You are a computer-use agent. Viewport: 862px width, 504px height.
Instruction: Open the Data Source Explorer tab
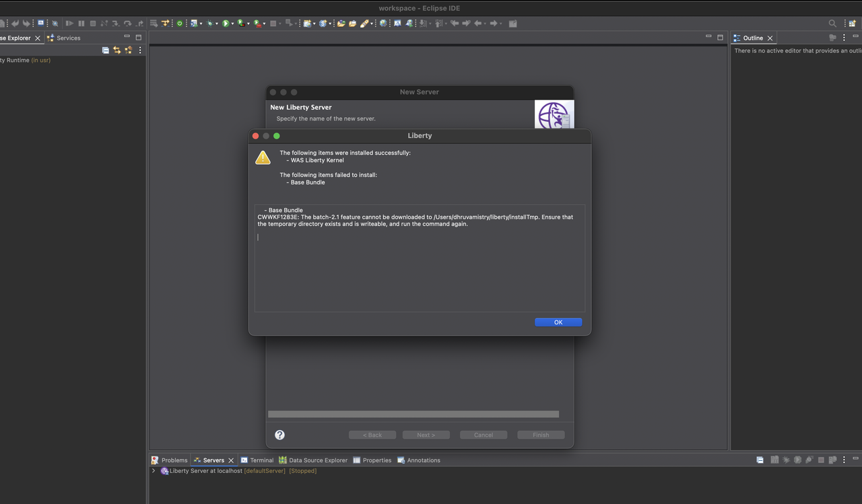313,460
